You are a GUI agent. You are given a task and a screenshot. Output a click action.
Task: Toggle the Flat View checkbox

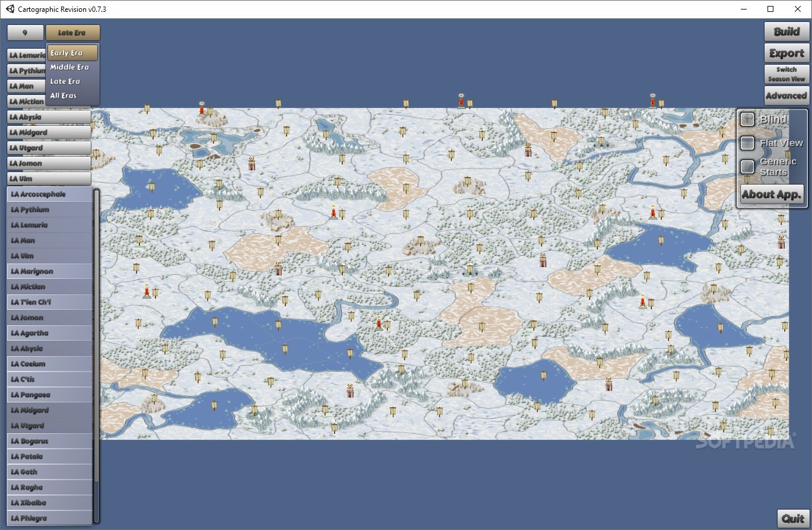tap(747, 143)
